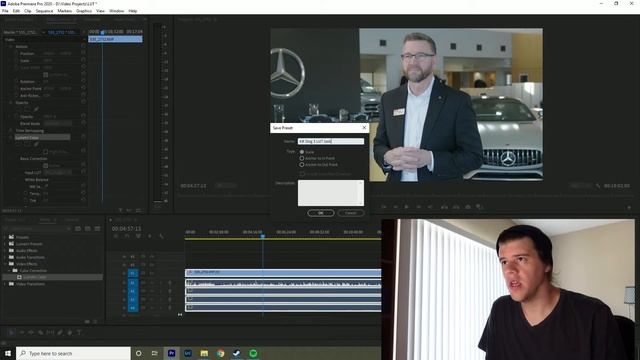Toggle the High Dynamic Range checkbox

pos(46,152)
